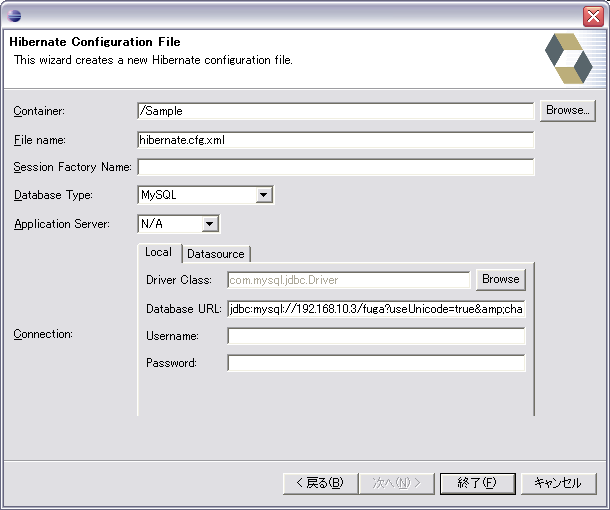Viewport: 610px width, 510px height.
Task: Click the empty Session Factory Name field
Action: [335, 167]
